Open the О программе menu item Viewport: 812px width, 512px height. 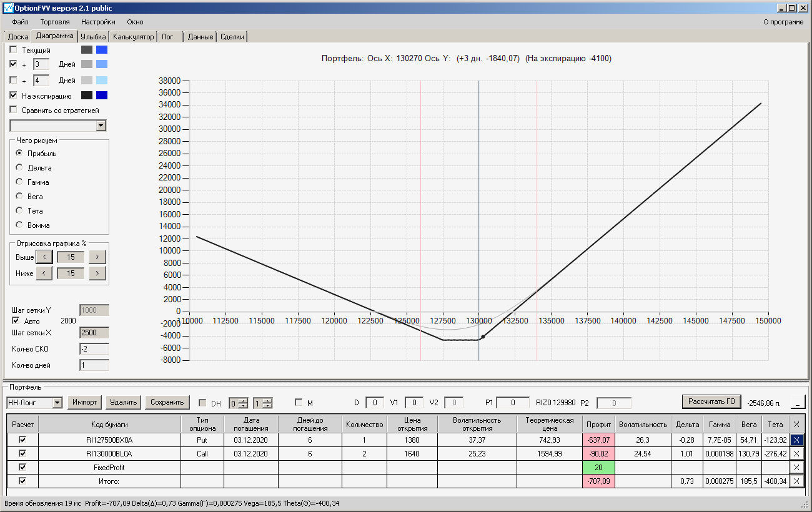coord(783,22)
